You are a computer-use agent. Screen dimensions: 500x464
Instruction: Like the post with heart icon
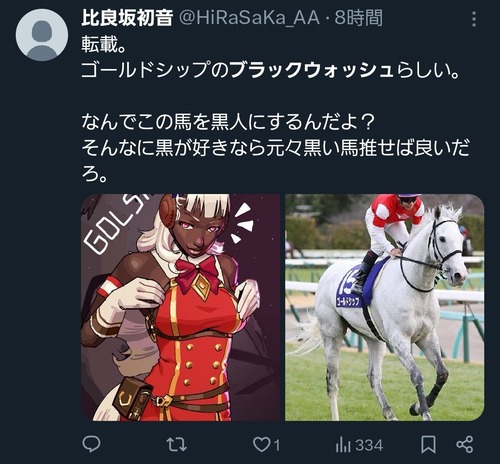point(261,444)
